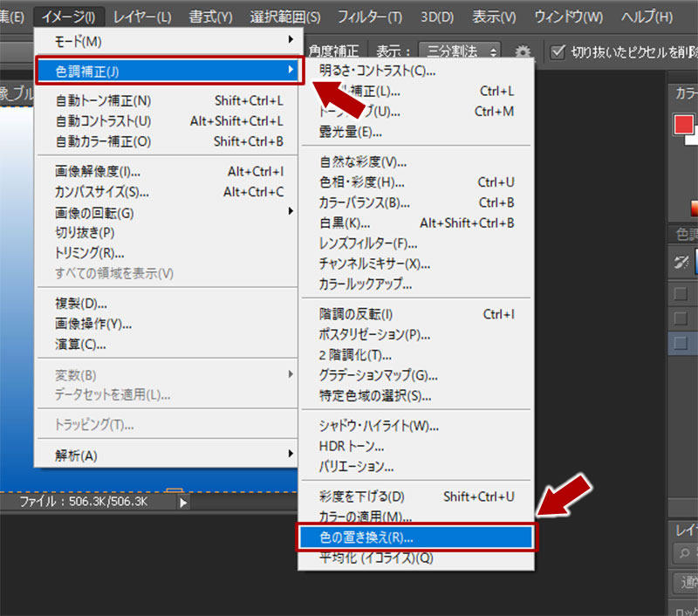Expand the 画像の回転(G) submenu
This screenshot has height=616, width=698.
tap(168, 213)
